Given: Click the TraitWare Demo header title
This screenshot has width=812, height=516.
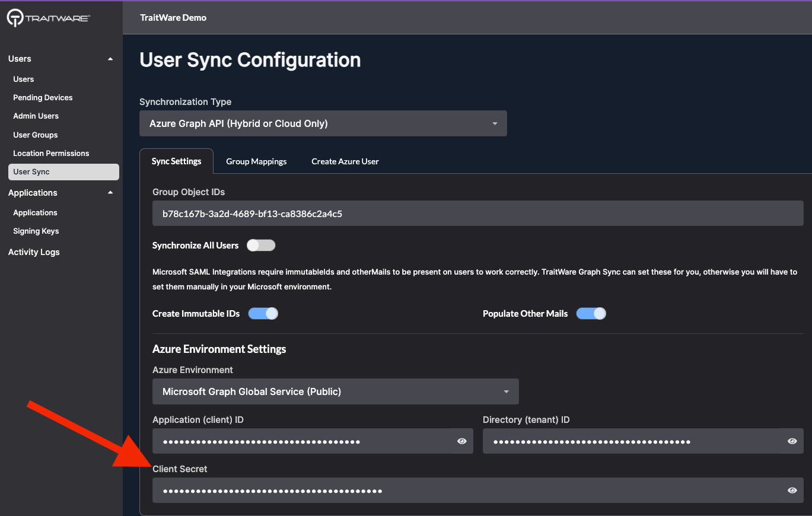Looking at the screenshot, I should pyautogui.click(x=173, y=18).
